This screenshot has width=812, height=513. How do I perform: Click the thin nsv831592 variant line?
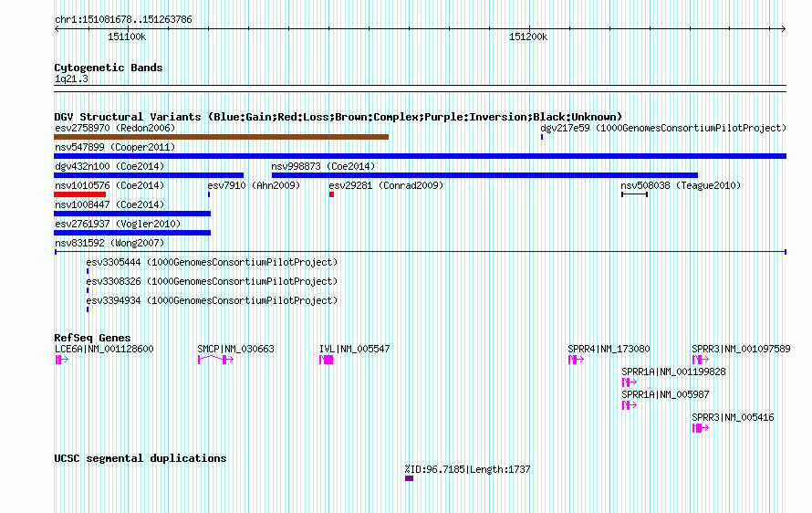421,252
